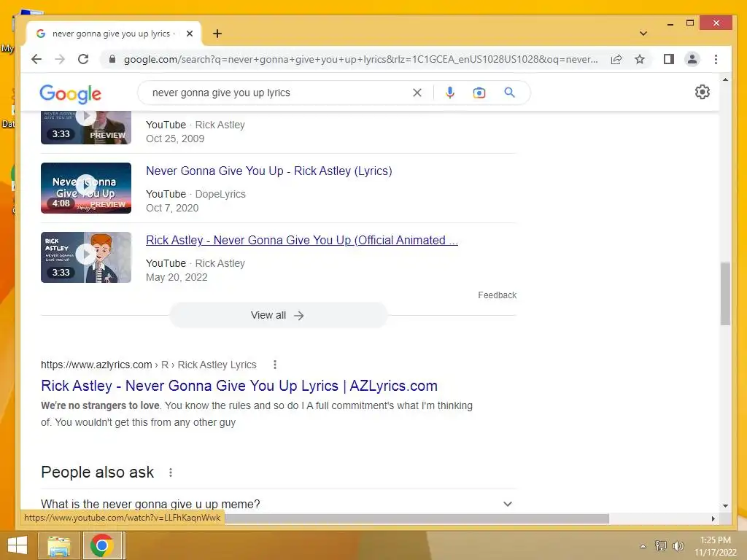Open the Chrome three-dot menu
Image resolution: width=747 pixels, height=560 pixels.
[716, 59]
